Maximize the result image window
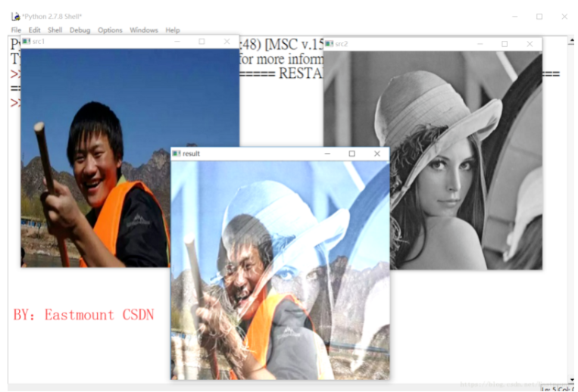The height and width of the screenshot is (392, 578). 352,154
